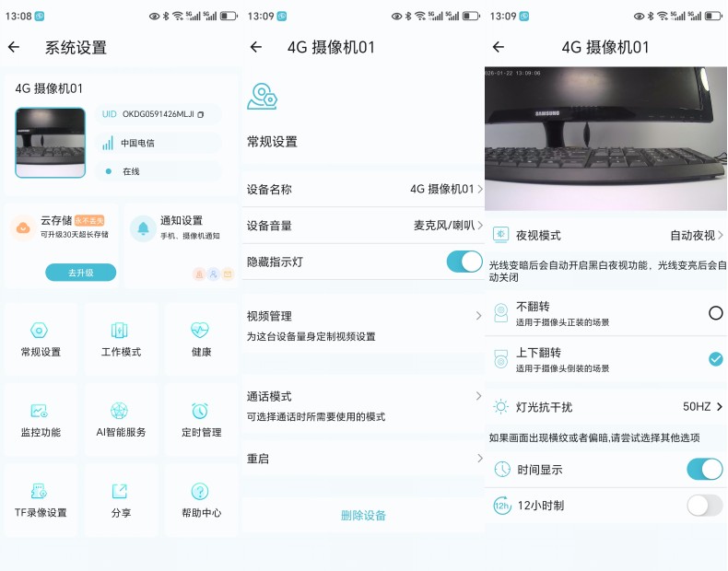The height and width of the screenshot is (571, 728).
Task: Open AI智能服务 tile
Action: click(121, 420)
